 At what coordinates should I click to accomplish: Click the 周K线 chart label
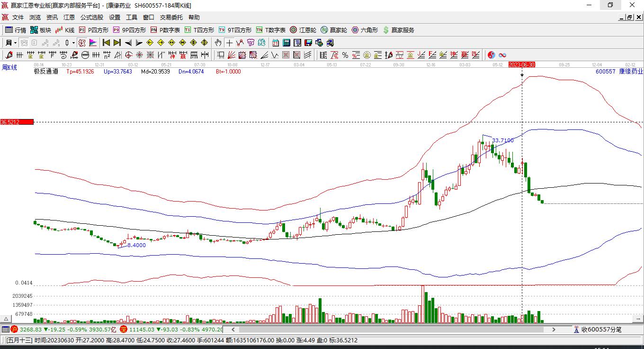[x=10, y=68]
